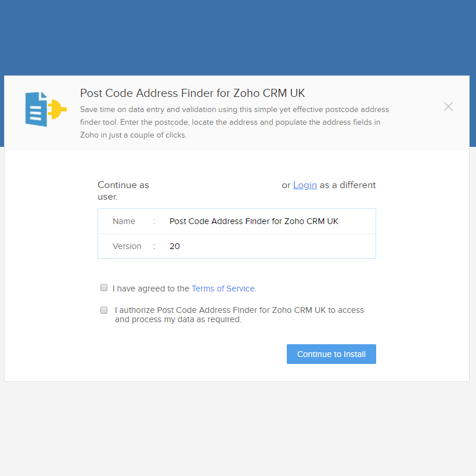Click the 'I authorize Post Code Address Finder' text

[x=239, y=315]
